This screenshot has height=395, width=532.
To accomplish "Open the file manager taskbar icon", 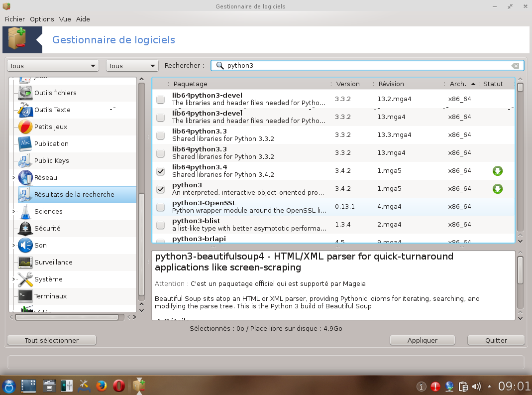I will 49,386.
